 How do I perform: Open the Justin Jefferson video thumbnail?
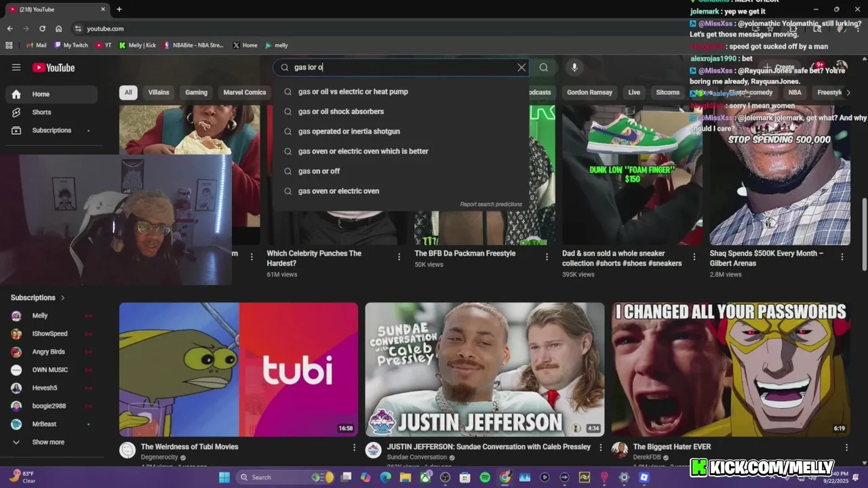(485, 369)
